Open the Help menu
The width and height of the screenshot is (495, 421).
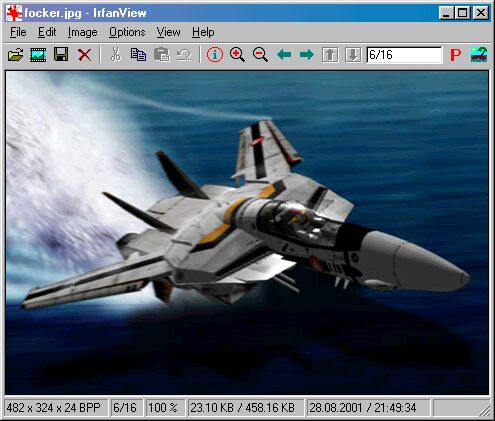[203, 32]
